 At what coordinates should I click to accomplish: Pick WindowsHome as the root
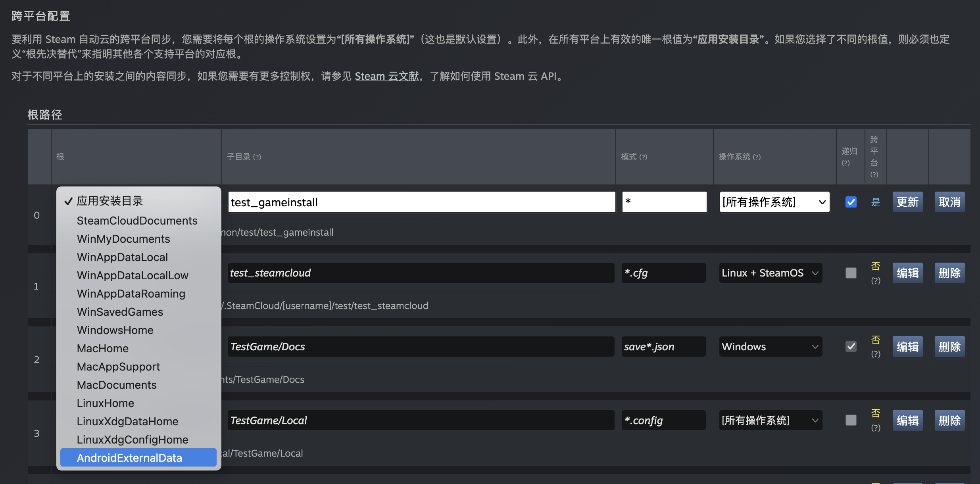pos(138,330)
